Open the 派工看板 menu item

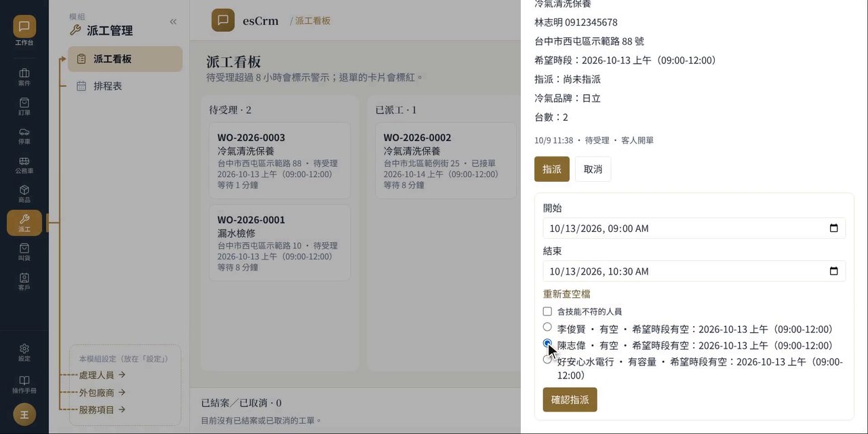coord(125,59)
